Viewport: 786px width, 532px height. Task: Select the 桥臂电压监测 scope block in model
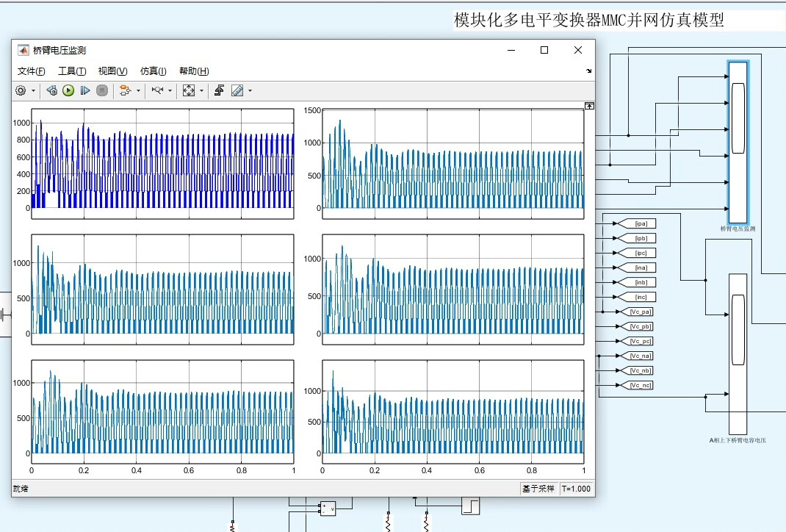click(x=738, y=143)
